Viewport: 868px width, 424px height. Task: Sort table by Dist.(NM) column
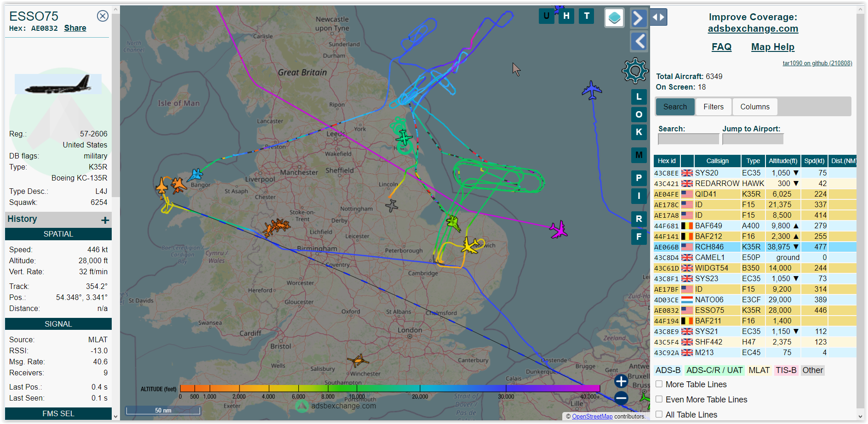(x=843, y=161)
